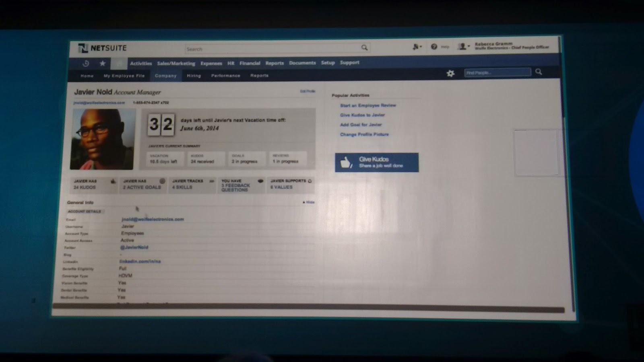Open the role switcher icon beside Help
This screenshot has width=644, height=362.
click(417, 47)
